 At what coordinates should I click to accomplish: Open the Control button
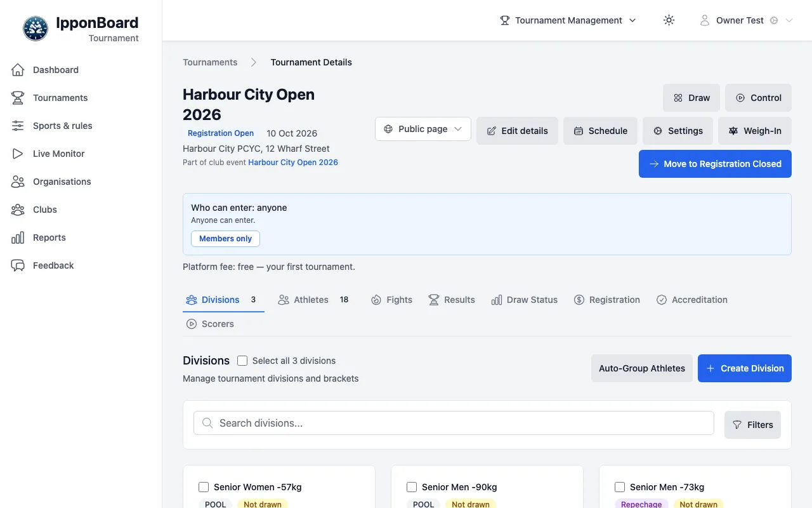click(758, 98)
